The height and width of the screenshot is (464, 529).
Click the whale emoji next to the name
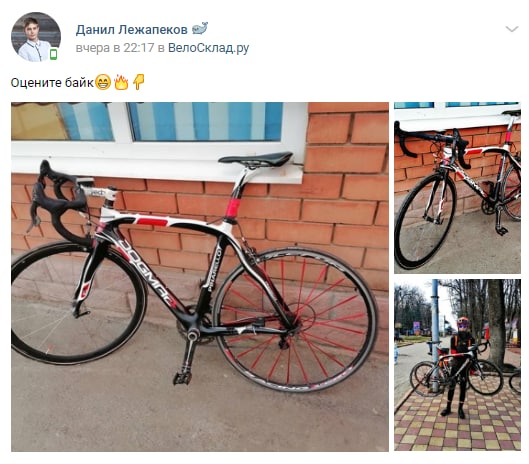point(200,29)
